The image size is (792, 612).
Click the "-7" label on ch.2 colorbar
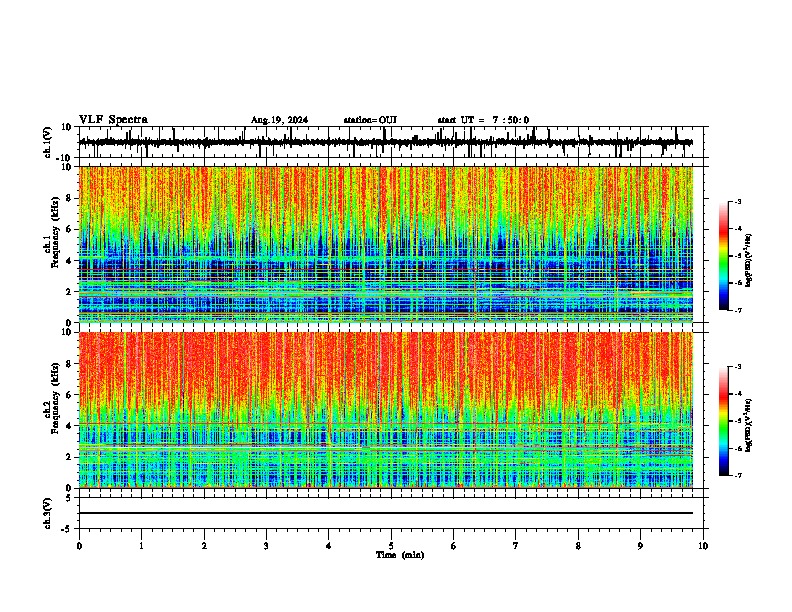pyautogui.click(x=738, y=476)
